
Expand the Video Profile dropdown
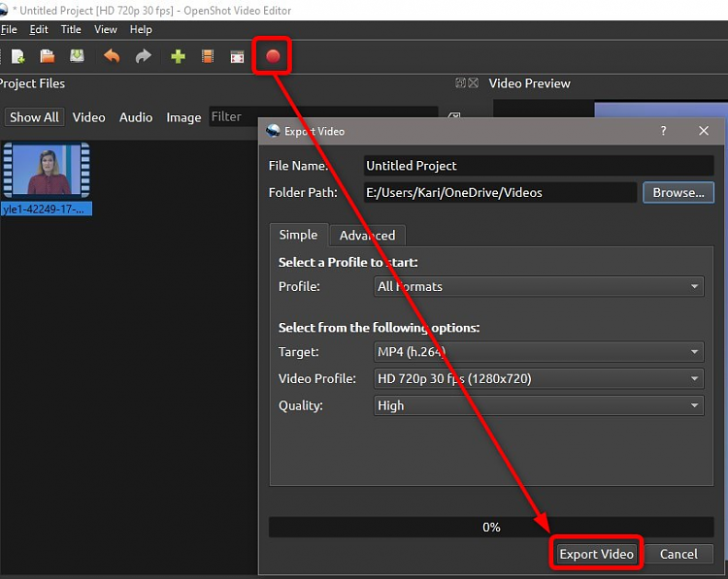(x=539, y=379)
